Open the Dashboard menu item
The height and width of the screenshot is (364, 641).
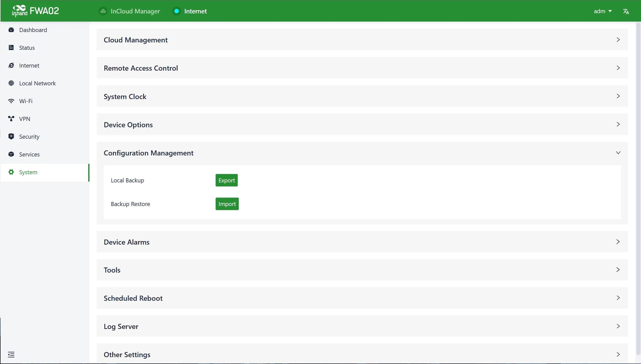[x=45, y=30]
